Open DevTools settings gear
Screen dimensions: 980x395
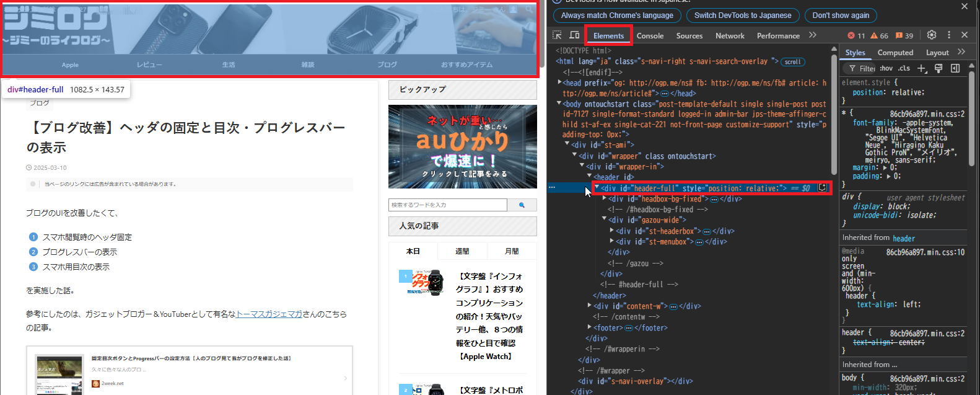931,35
